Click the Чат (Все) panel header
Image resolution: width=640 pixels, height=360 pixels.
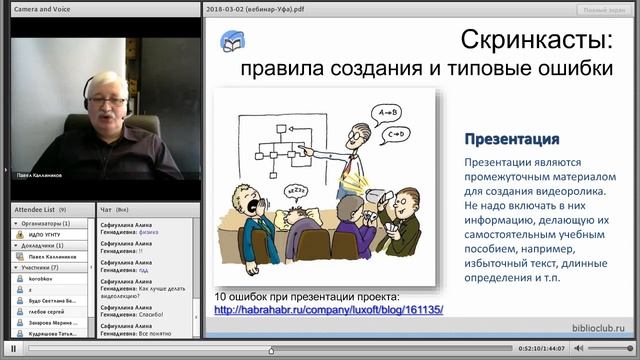[148, 210]
